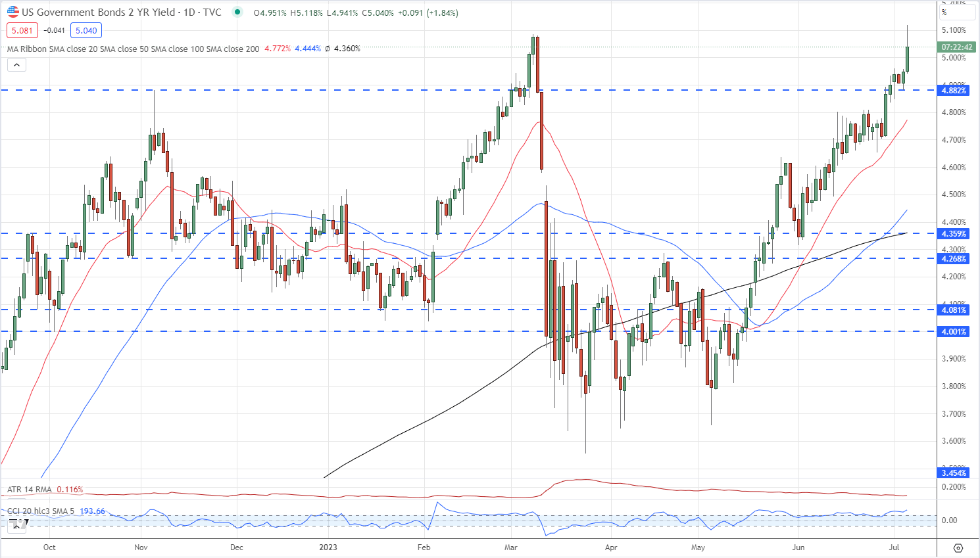This screenshot has width=980, height=558.
Task: Click the 5.000% price axis label
Action: [954, 58]
